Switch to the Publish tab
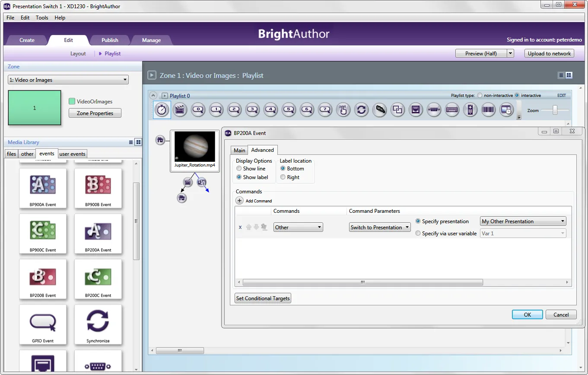Screen dimensions: 588x375 pyautogui.click(x=110, y=40)
